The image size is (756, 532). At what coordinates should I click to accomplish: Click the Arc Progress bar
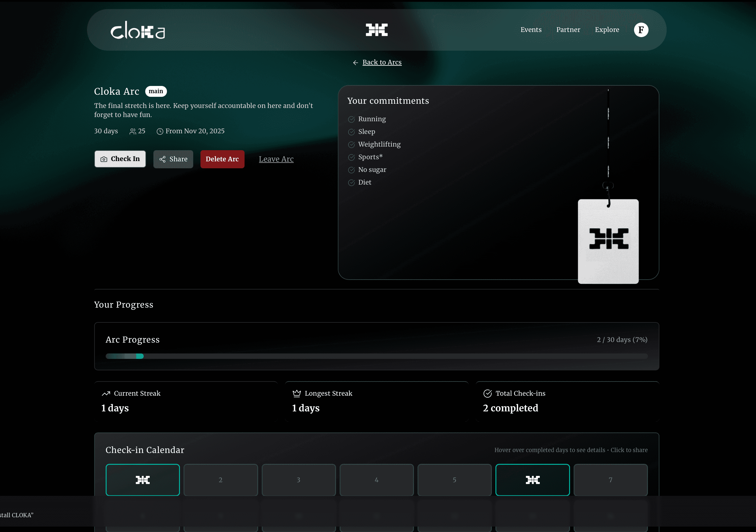point(376,356)
